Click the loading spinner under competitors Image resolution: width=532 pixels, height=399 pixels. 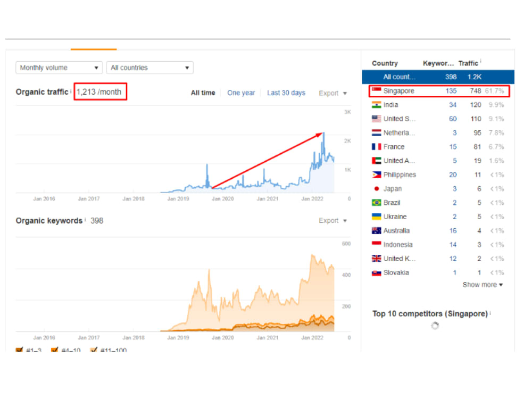tap(435, 326)
